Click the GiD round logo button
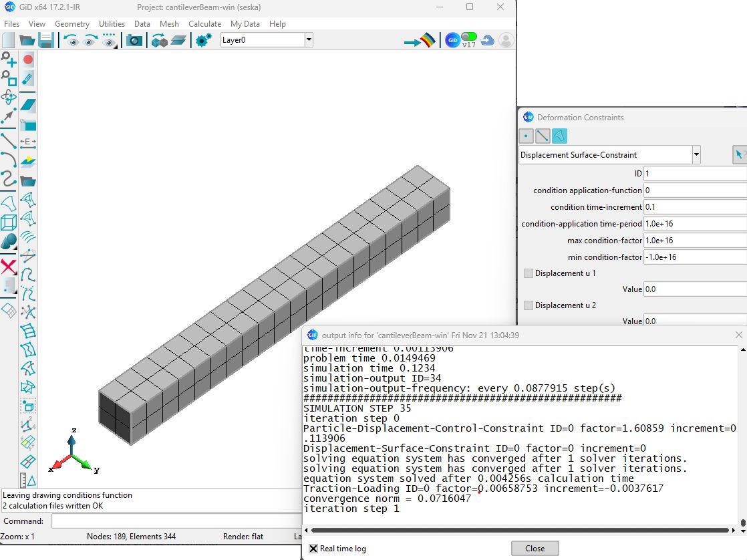 pos(452,41)
